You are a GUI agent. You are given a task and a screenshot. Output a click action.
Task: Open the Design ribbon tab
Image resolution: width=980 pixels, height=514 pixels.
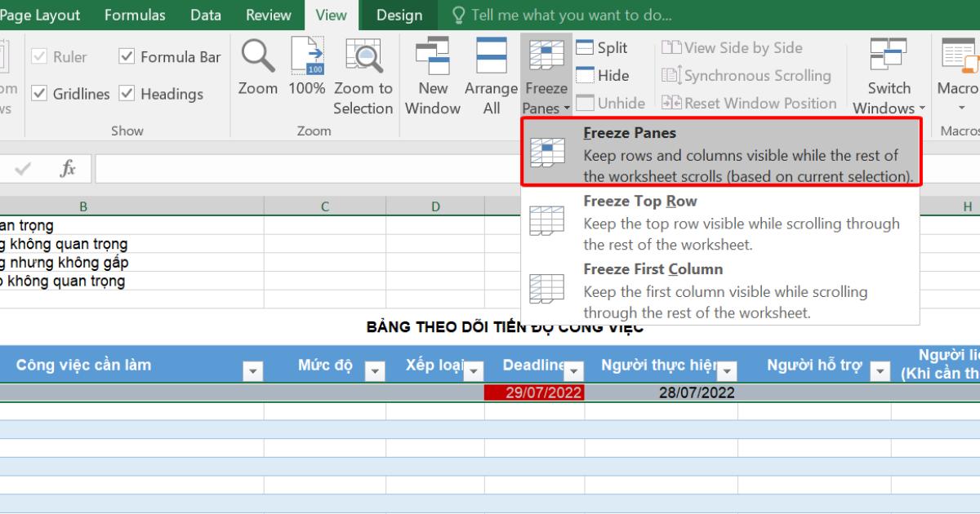pos(399,16)
